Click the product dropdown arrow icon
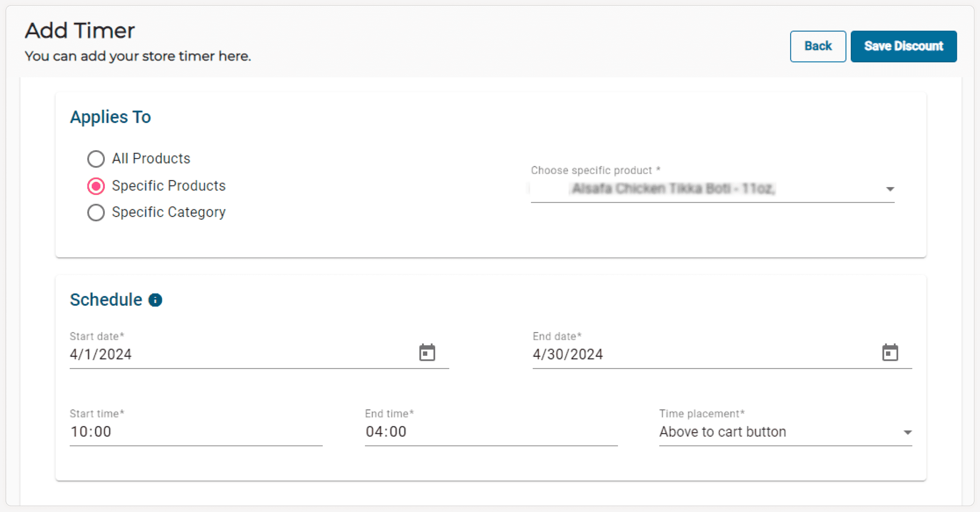Viewport: 980px width, 512px height. coord(890,189)
